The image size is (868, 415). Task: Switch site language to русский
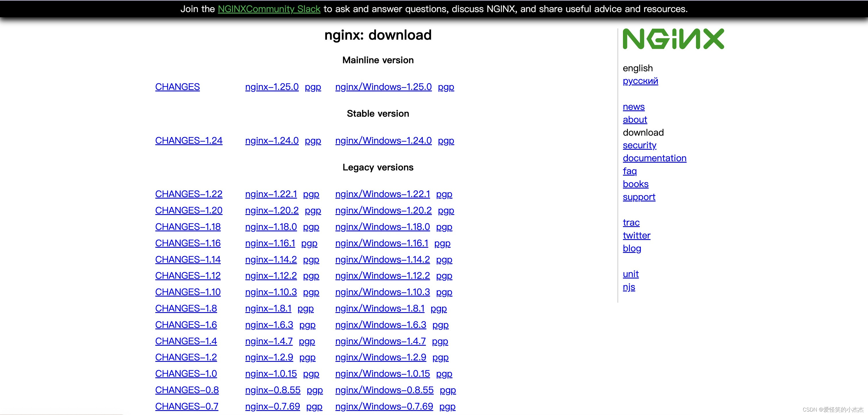coord(640,81)
